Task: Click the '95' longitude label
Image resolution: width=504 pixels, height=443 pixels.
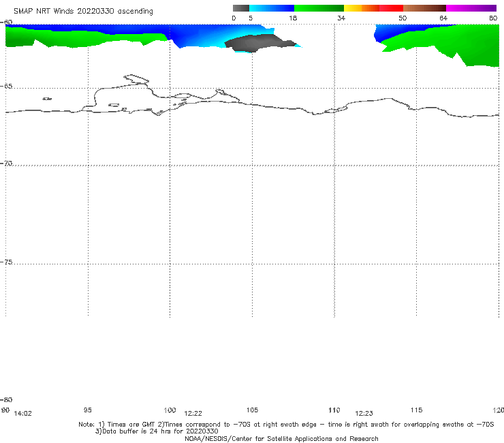Action: click(88, 410)
